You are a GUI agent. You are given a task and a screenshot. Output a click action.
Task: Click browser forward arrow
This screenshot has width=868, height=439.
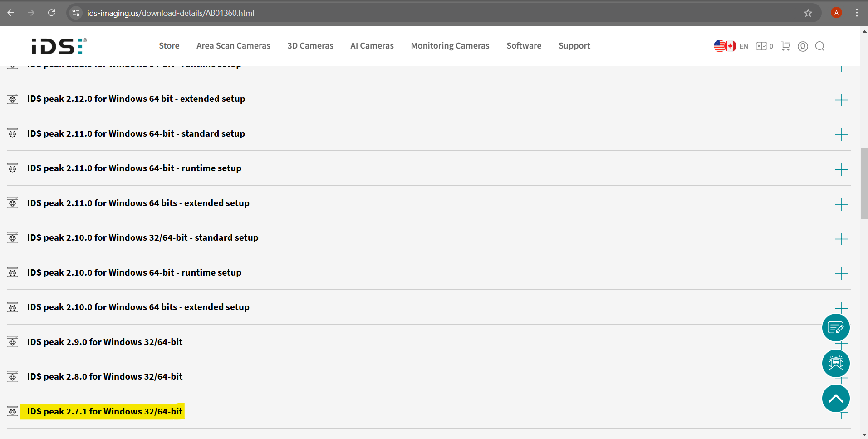coord(31,13)
